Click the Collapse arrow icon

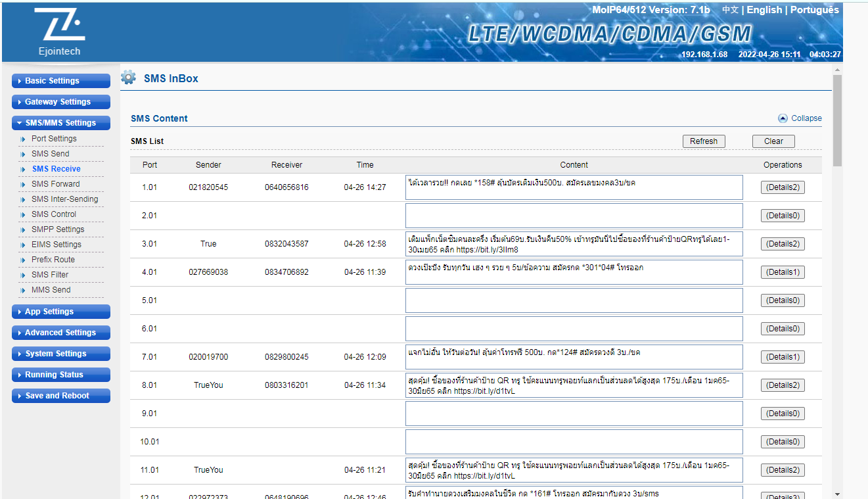pyautogui.click(x=783, y=118)
